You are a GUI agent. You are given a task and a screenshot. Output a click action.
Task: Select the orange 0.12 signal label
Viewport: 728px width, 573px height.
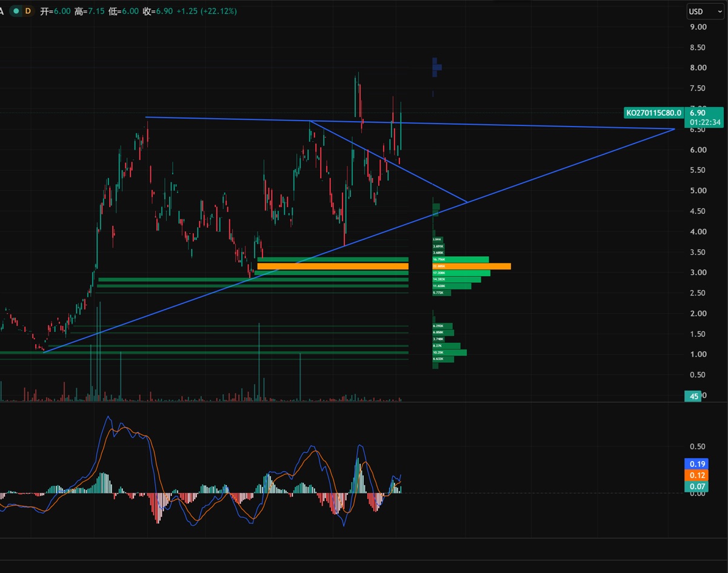(x=696, y=475)
